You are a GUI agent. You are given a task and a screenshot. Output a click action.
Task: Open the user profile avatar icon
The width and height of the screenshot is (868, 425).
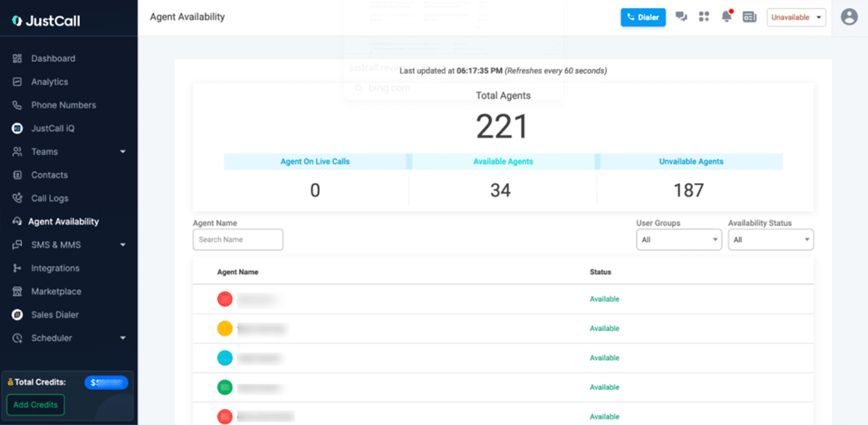(x=849, y=17)
